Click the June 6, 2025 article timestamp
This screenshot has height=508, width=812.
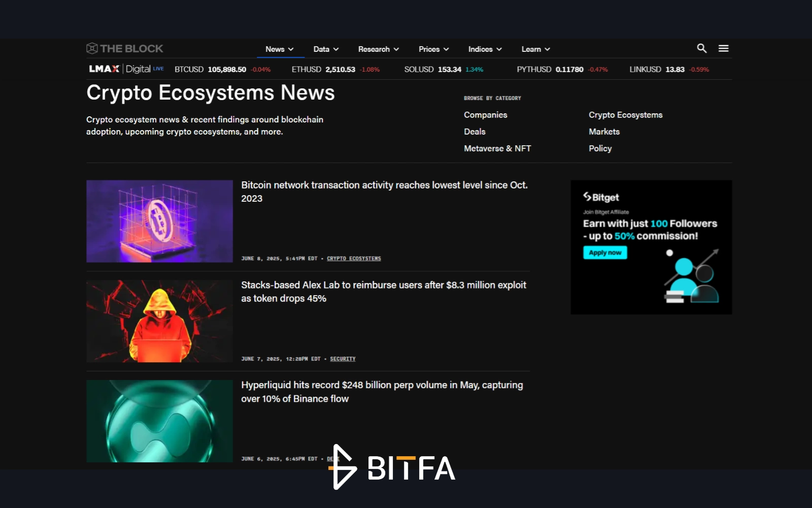[x=279, y=459]
